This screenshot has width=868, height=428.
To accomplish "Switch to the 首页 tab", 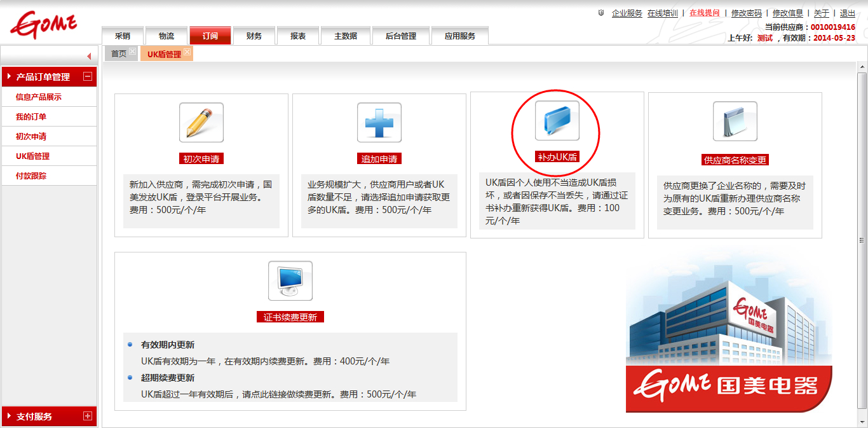I will (118, 54).
